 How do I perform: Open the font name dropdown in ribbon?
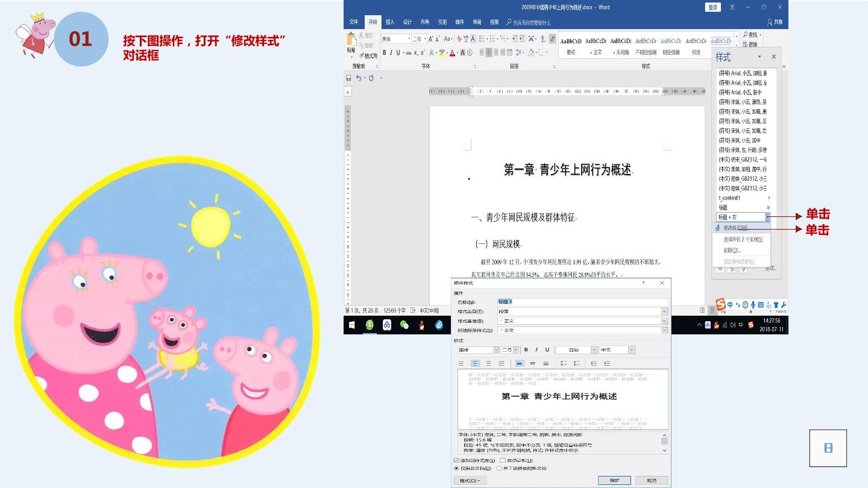tap(409, 39)
